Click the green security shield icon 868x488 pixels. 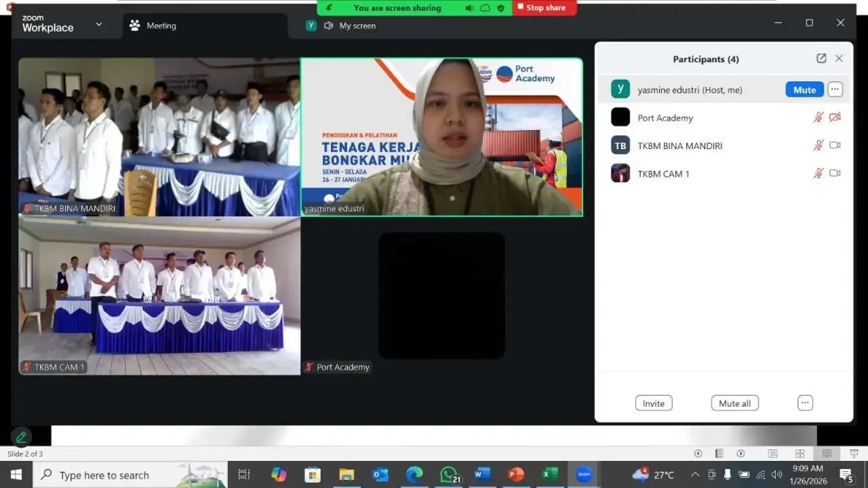point(500,8)
